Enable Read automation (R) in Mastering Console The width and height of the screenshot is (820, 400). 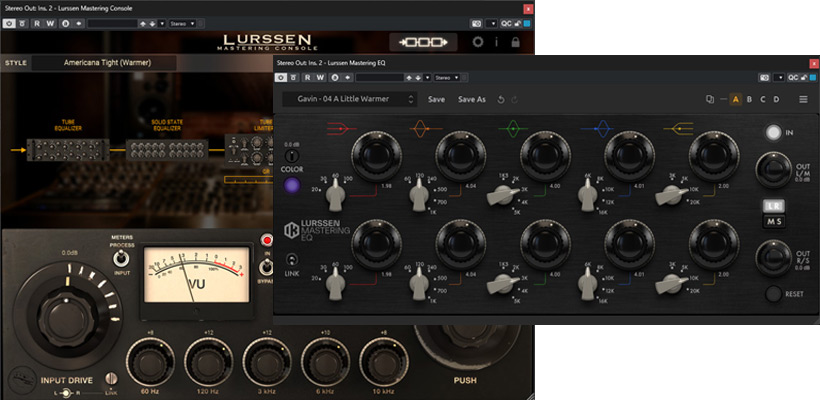tap(37, 24)
